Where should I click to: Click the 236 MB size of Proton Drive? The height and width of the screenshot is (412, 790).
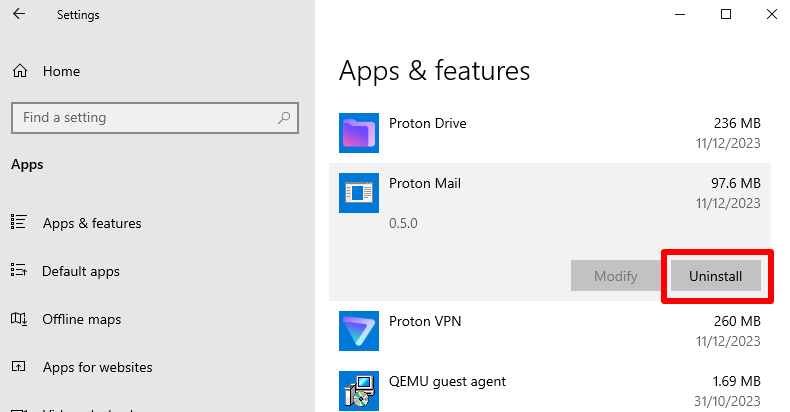pyautogui.click(x=737, y=123)
